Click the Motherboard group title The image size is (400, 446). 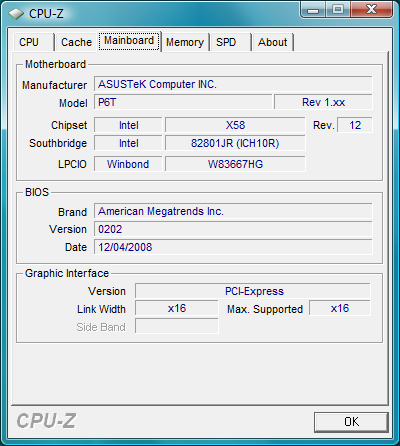click(x=55, y=64)
